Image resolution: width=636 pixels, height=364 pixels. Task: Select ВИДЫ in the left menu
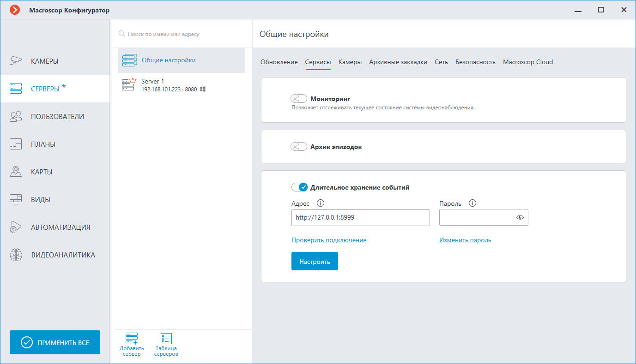[x=41, y=199]
